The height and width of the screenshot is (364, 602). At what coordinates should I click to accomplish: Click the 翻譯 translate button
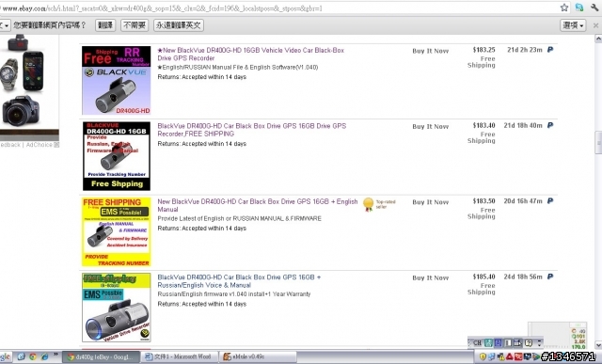[105, 25]
